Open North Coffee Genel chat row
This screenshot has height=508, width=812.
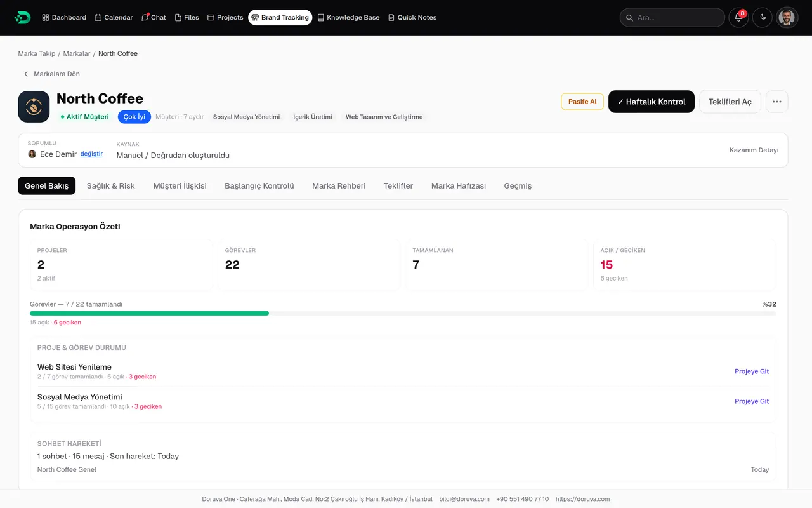click(403, 470)
